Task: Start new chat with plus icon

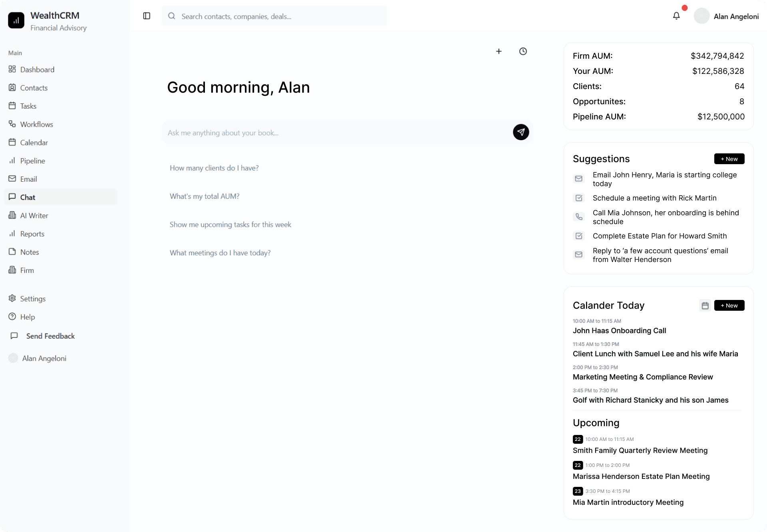Action: [499, 51]
